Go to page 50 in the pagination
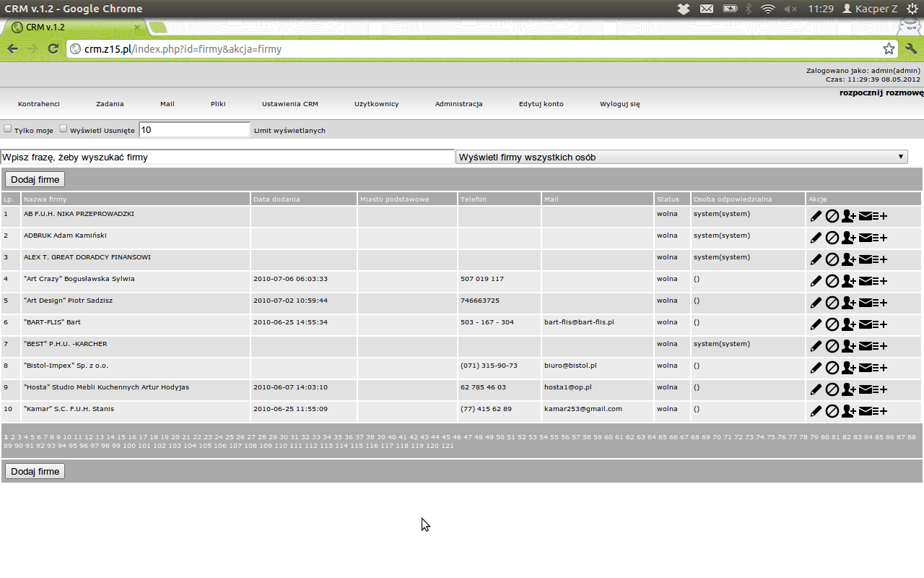The height and width of the screenshot is (578, 924). click(500, 437)
